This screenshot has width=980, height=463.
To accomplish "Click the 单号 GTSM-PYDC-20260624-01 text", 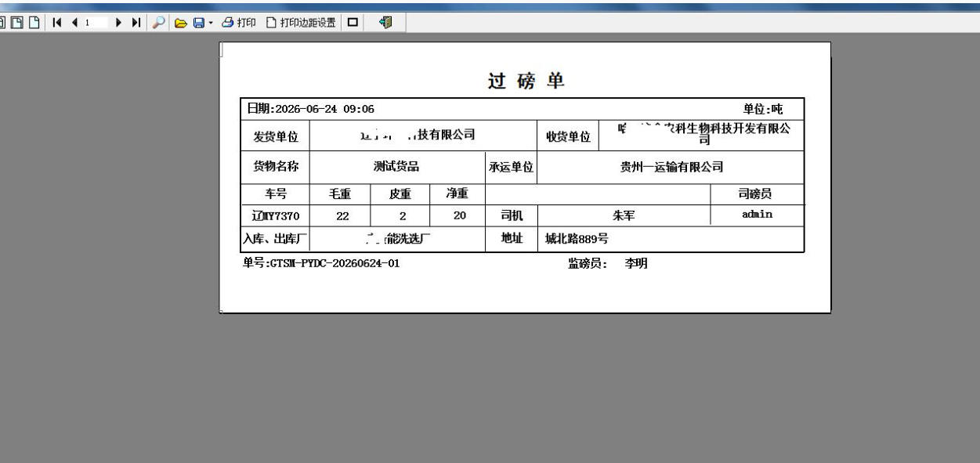I will pyautogui.click(x=322, y=264).
